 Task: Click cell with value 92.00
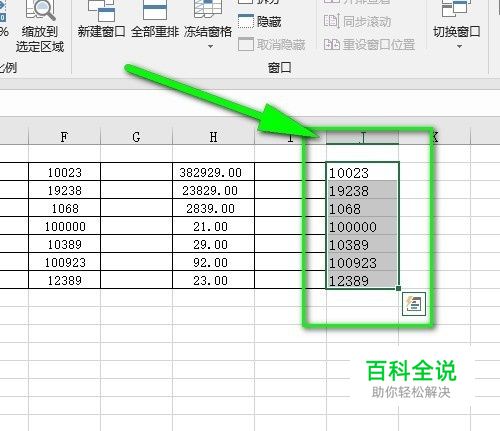pyautogui.click(x=213, y=262)
